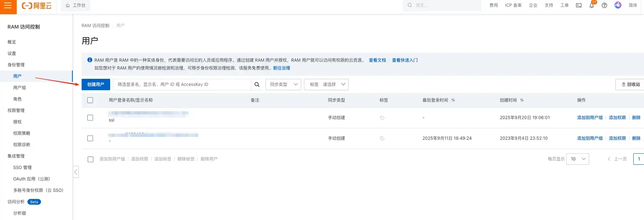Check the checkbox for the ssl user row

(x=90, y=118)
